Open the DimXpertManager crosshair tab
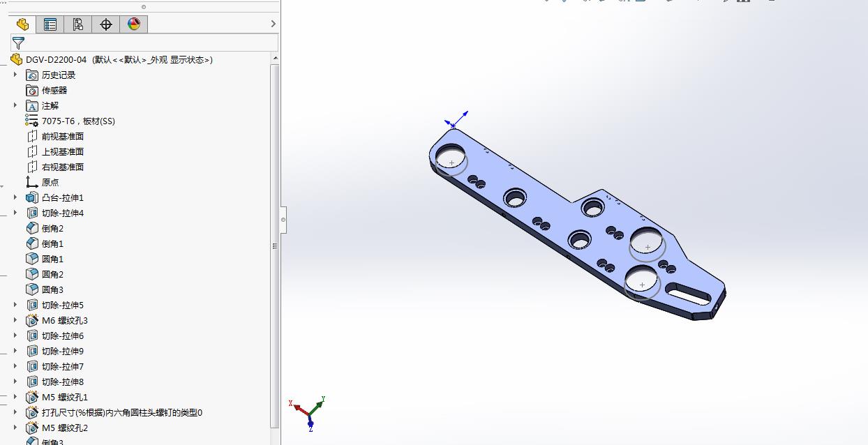 click(x=106, y=24)
